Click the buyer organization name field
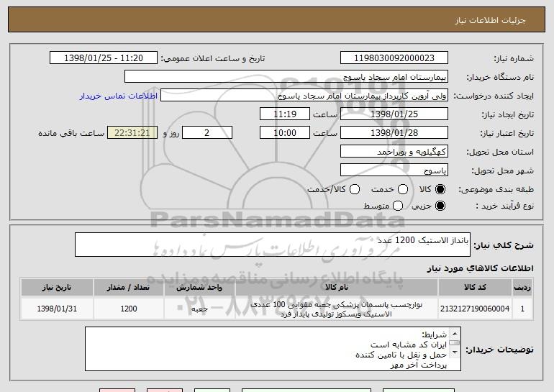The image size is (554, 392). click(x=286, y=77)
